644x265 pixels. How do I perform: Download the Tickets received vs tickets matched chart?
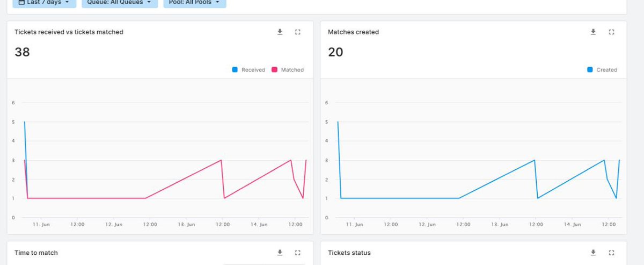pyautogui.click(x=280, y=32)
